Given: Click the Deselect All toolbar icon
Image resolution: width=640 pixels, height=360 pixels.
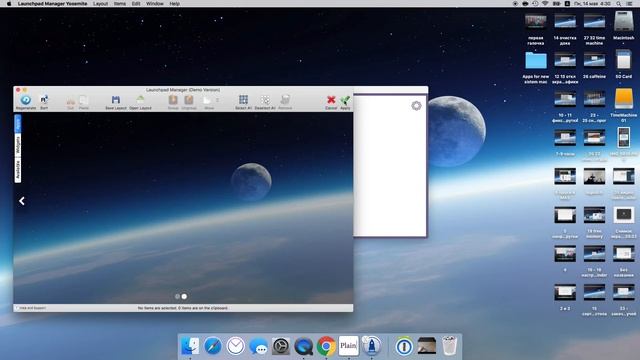Looking at the screenshot, I should [x=265, y=100].
